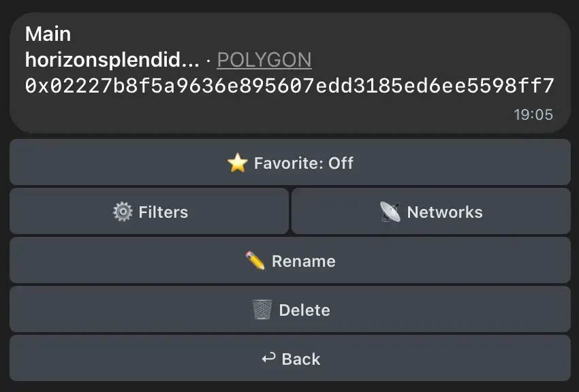Click the Main wallet title

tap(48, 33)
